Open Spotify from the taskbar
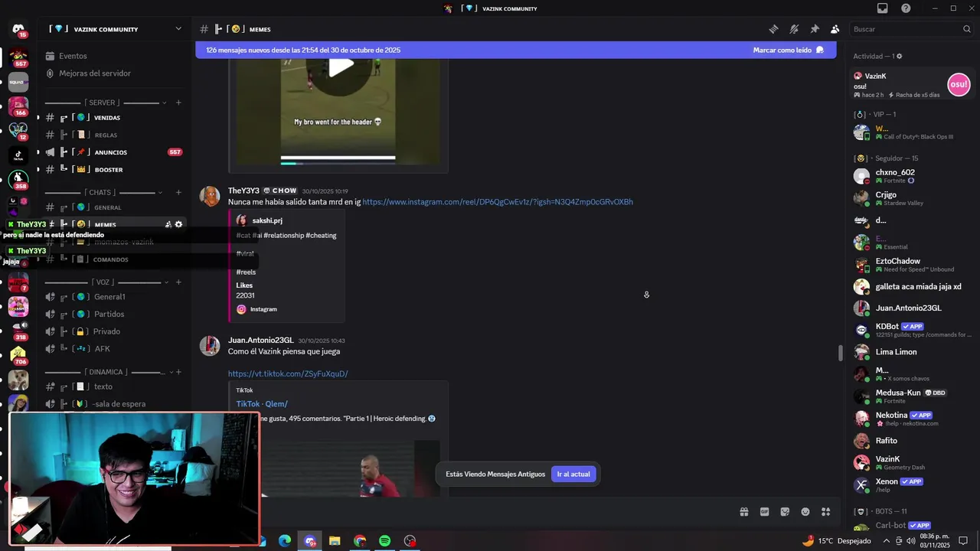The image size is (980, 551). pos(384,541)
